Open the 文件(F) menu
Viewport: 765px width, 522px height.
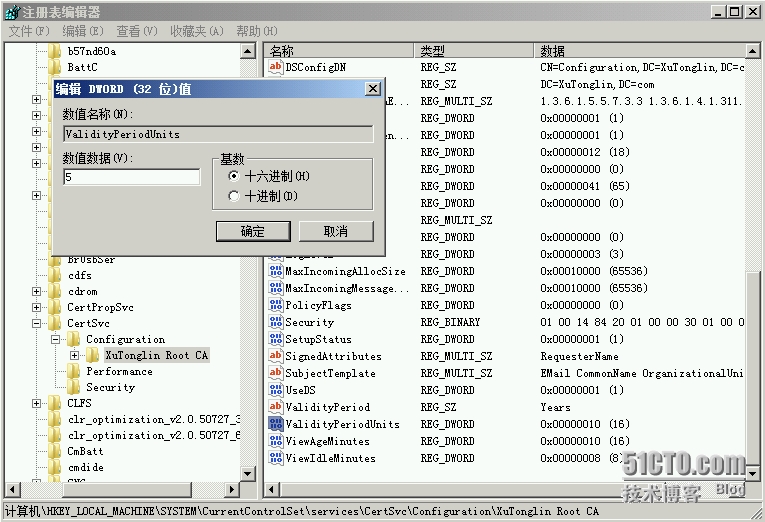pyautogui.click(x=29, y=31)
